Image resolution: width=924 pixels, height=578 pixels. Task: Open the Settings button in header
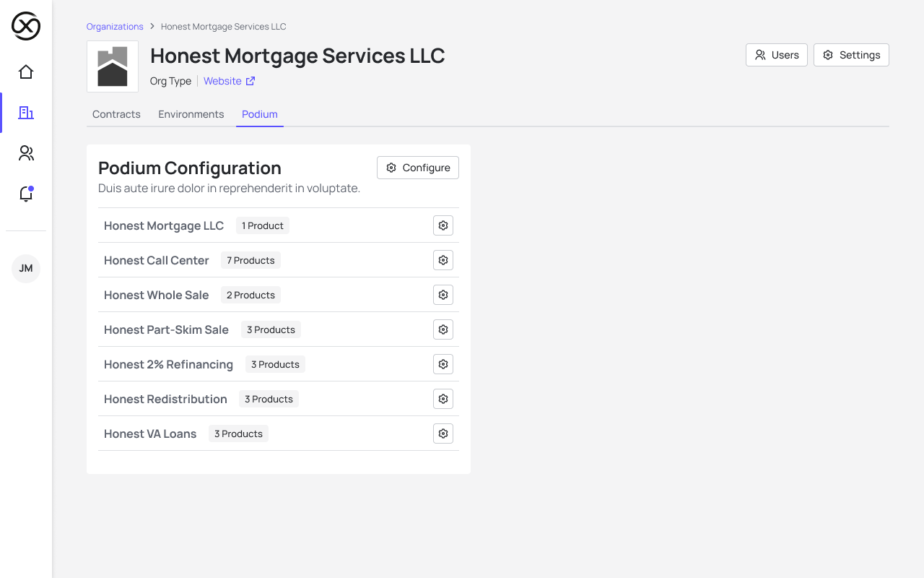click(851, 55)
